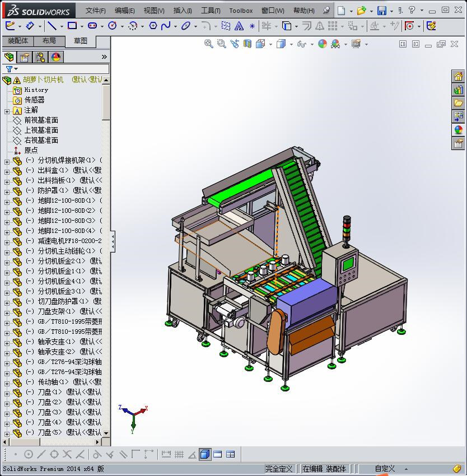Image resolution: width=467 pixels, height=476 pixels.
Task: Open the Hide/Show Items dropdown arrow
Action: 312,45
